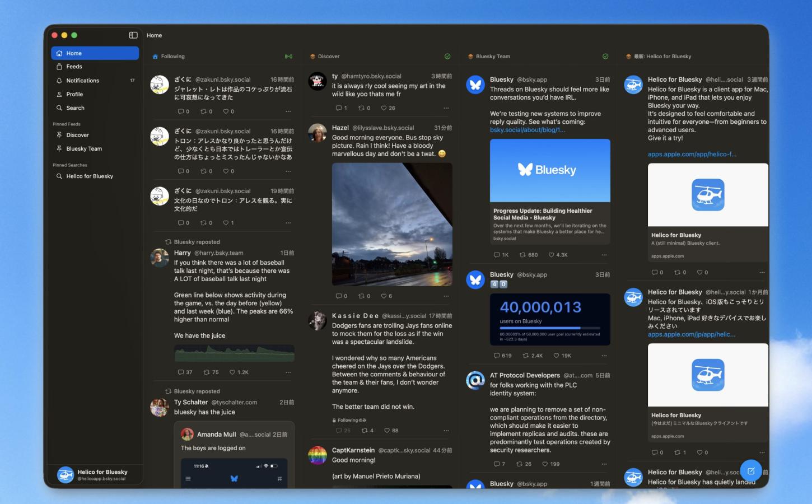Screen dimensions: 812x504
Task: Open the pinned search Helico for Bluesky
Action: coord(95,176)
